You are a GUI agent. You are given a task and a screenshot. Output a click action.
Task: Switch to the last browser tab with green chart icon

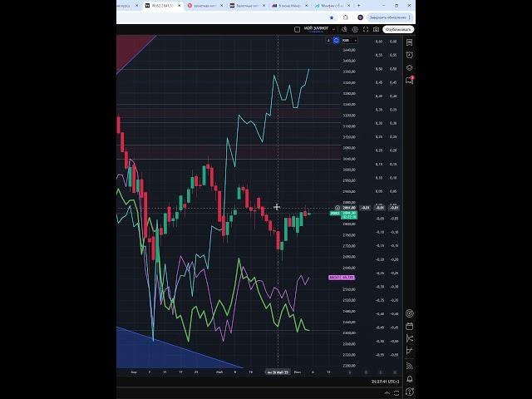(332, 6)
